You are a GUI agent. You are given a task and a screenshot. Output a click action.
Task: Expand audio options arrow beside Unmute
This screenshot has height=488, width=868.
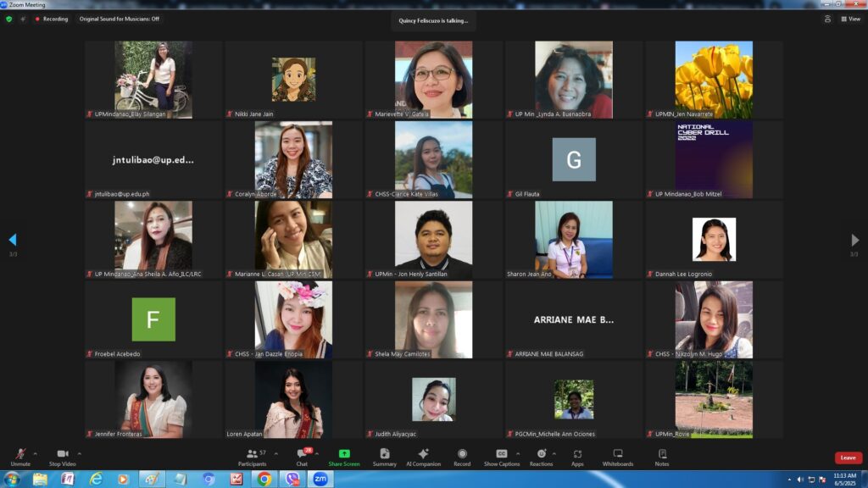(x=36, y=452)
